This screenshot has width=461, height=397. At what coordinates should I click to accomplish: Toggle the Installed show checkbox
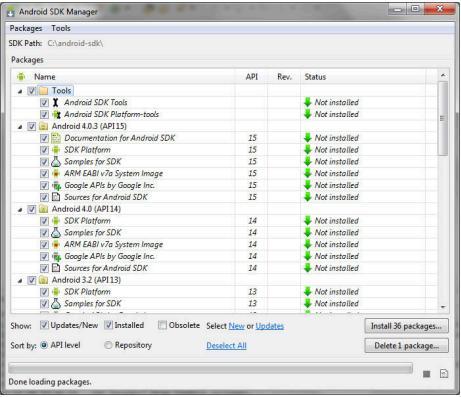pyautogui.click(x=108, y=325)
